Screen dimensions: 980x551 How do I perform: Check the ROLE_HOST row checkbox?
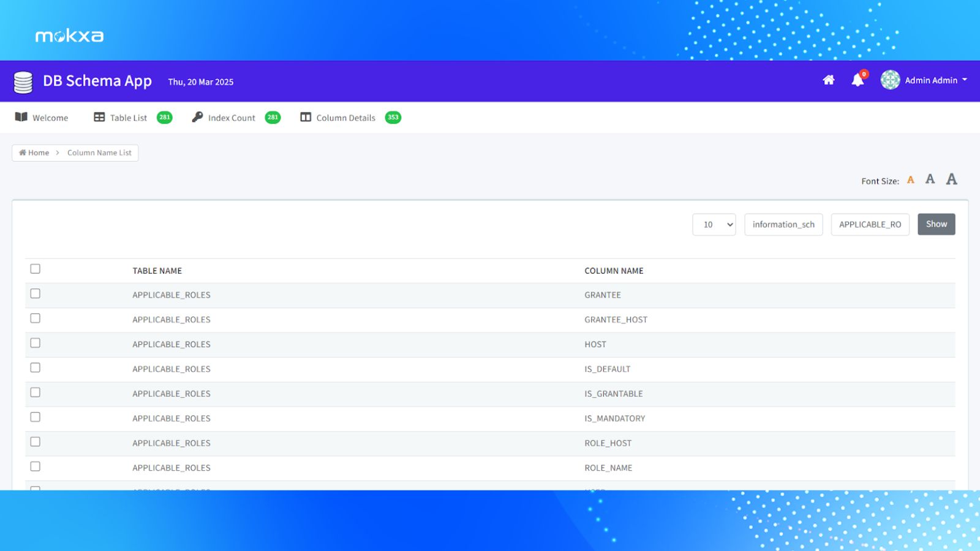36,442
